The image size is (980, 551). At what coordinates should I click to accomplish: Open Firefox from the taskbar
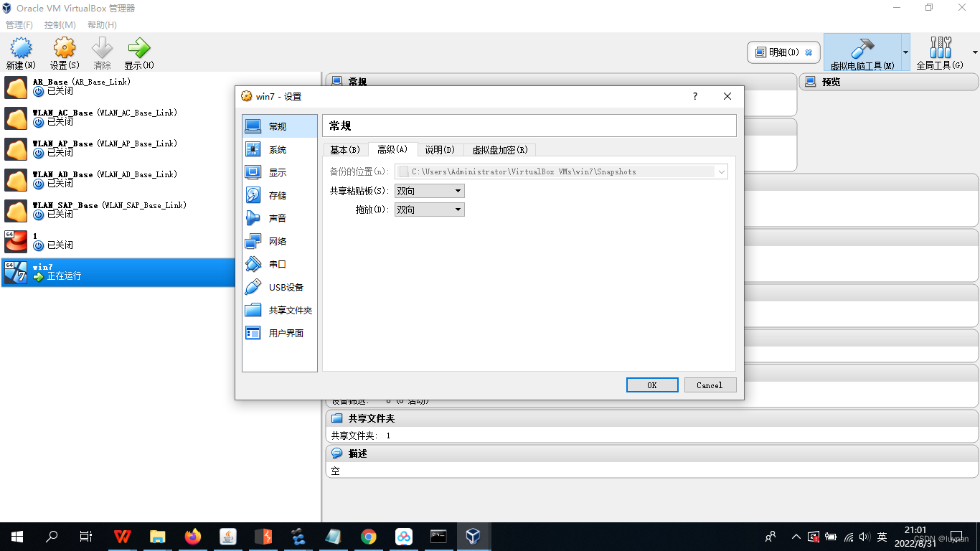point(193,537)
